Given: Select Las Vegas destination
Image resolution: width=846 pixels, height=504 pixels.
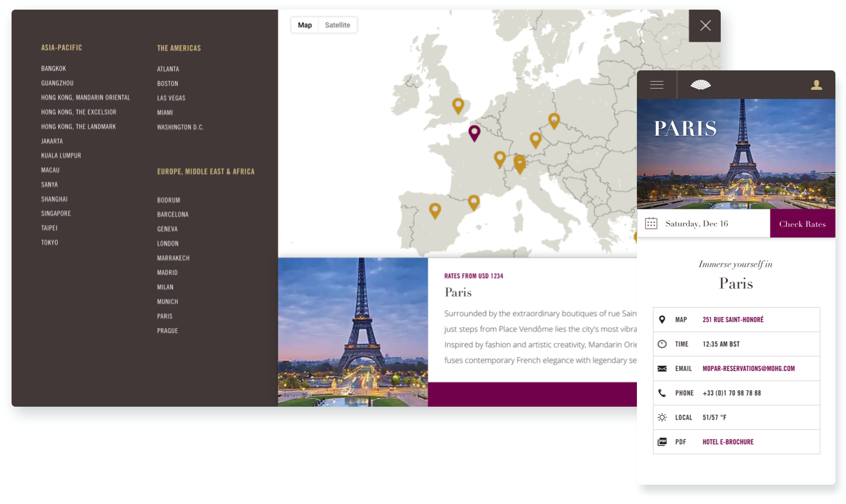Looking at the screenshot, I should click(x=171, y=98).
